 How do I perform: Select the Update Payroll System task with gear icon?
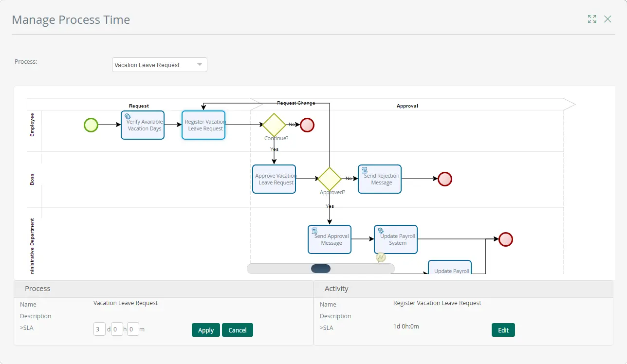(396, 239)
